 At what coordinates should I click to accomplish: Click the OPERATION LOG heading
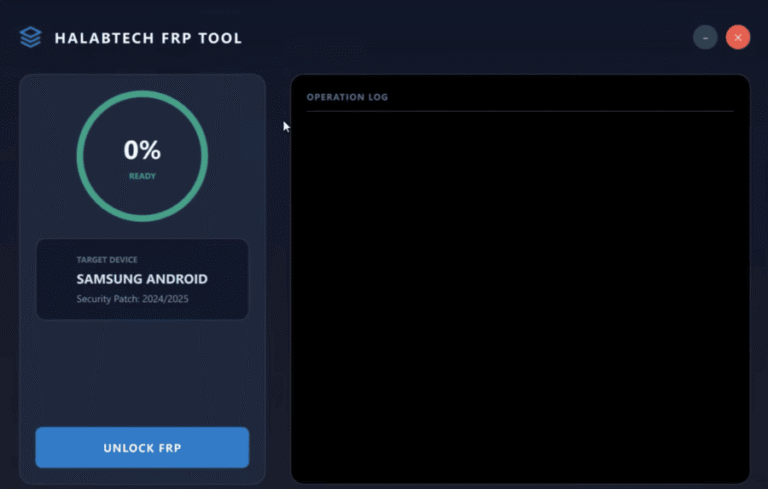click(x=347, y=97)
